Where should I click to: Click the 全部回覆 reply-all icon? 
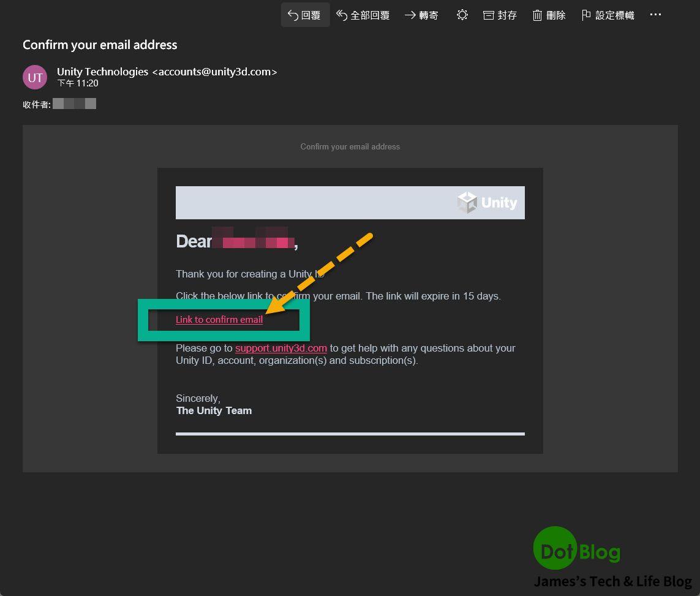click(341, 15)
